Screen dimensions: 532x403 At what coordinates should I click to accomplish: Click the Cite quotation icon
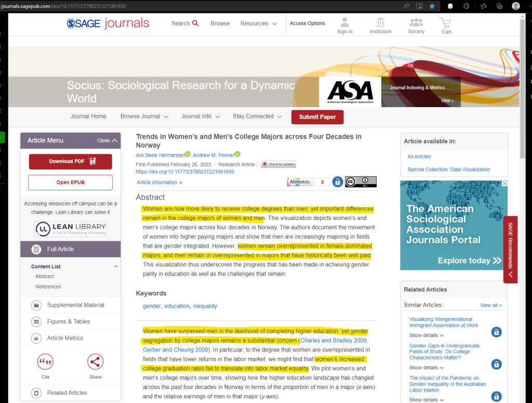pos(45,361)
